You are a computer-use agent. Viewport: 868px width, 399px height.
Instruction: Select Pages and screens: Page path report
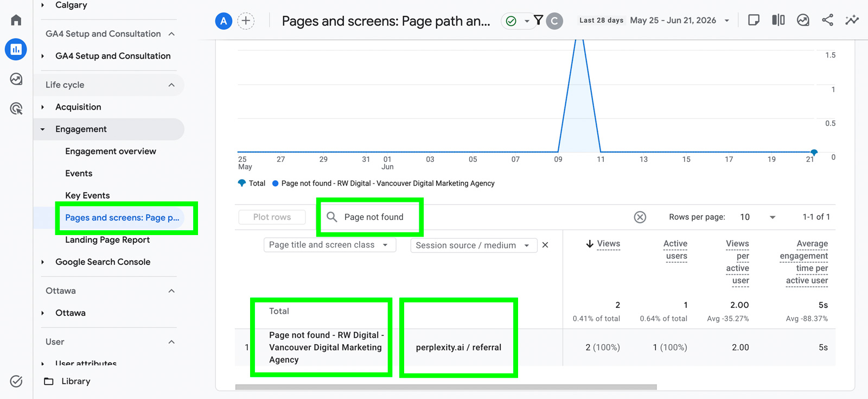122,218
